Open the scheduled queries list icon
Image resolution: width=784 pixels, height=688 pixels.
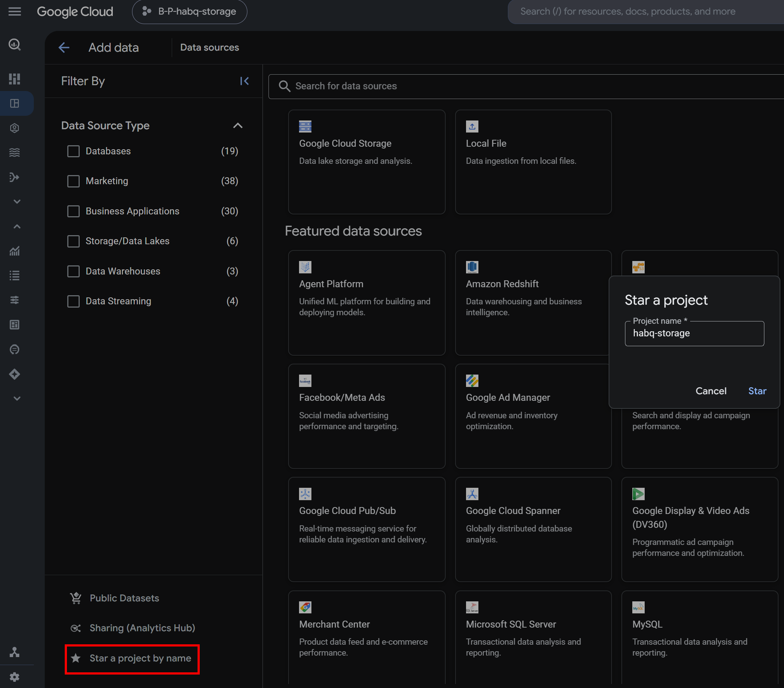click(15, 276)
